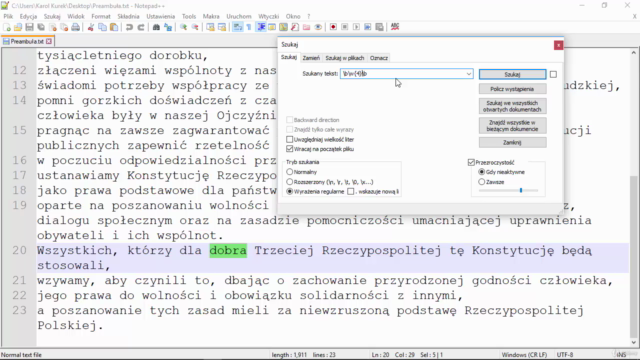Expand the 'Szukany tekst' history dropdown
This screenshot has height=360, width=640.
469,74
